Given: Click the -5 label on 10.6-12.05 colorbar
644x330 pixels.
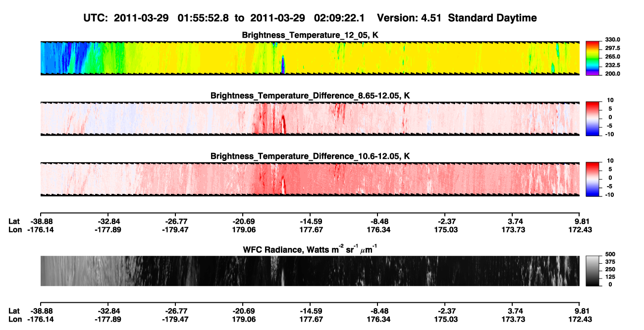Looking at the screenshot, I should (608, 186).
